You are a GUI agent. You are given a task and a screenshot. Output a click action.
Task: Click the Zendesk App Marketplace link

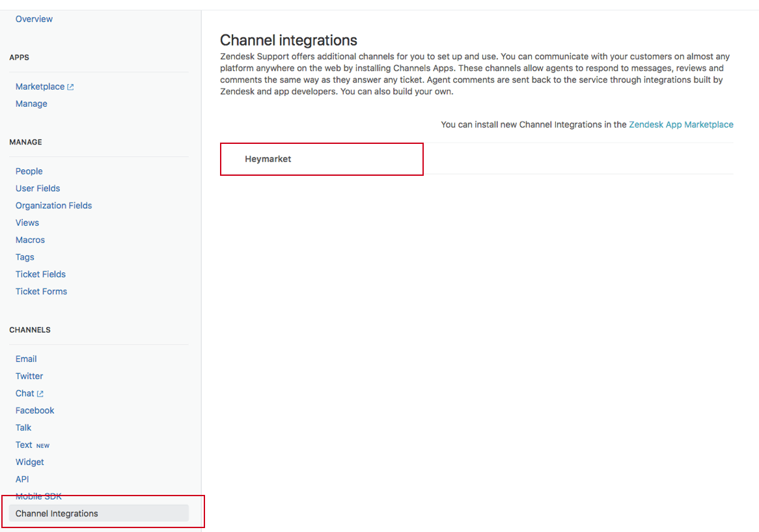681,124
